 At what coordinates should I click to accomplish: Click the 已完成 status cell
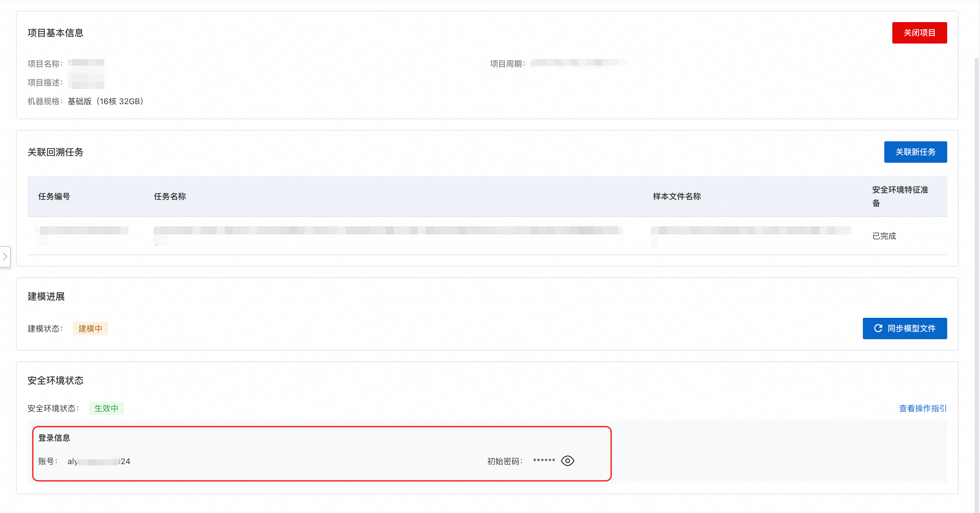tap(884, 236)
